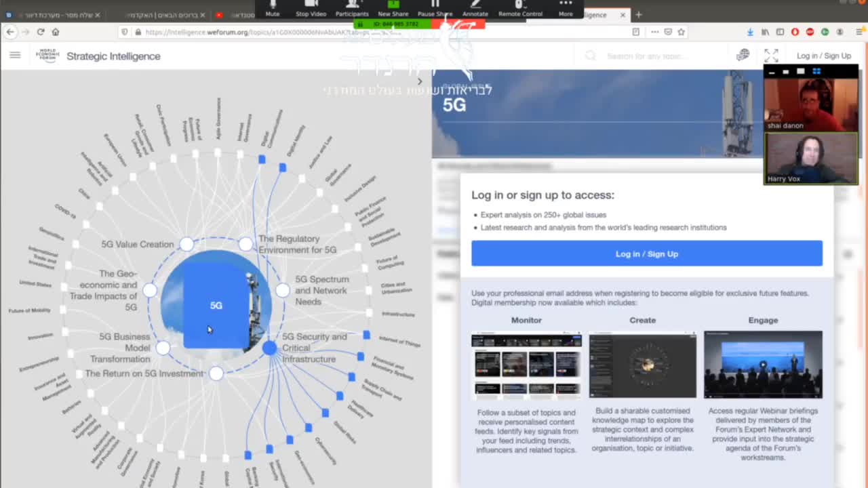Go back with the browser back arrow

coord(10,32)
